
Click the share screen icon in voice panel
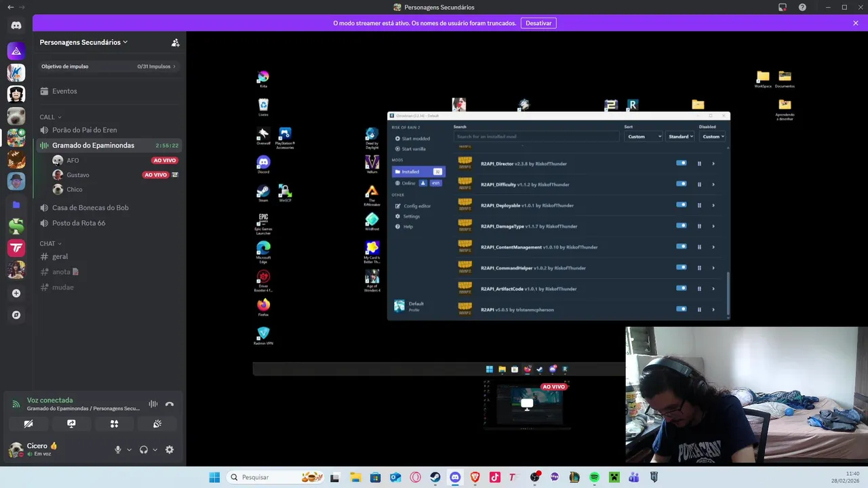click(71, 424)
